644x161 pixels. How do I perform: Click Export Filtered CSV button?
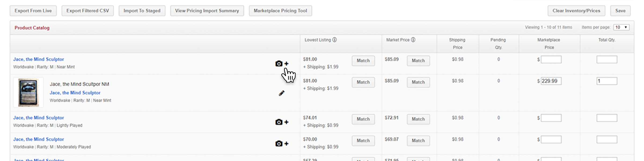(87, 11)
